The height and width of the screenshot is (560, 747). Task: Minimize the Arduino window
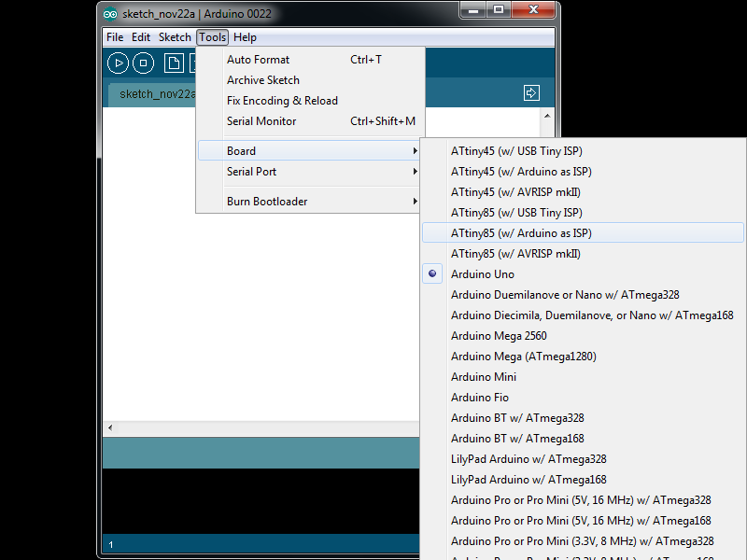pos(473,10)
